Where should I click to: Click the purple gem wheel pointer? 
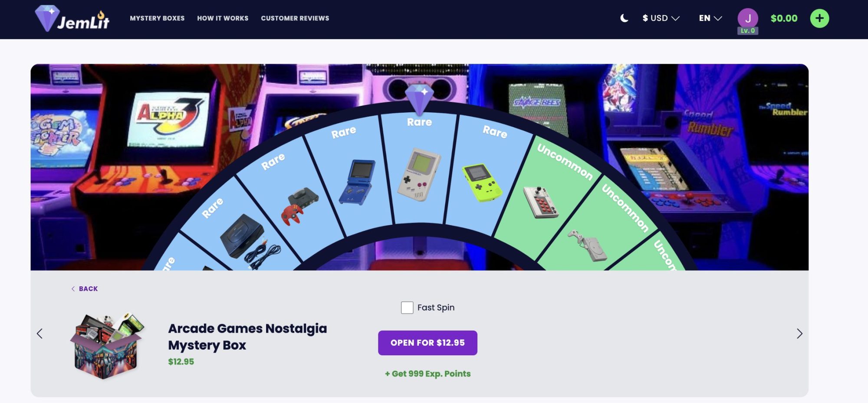419,98
